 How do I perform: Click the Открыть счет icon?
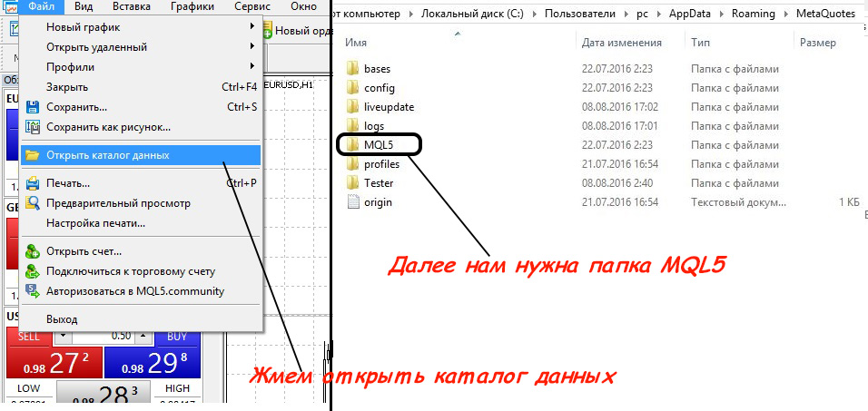click(33, 251)
